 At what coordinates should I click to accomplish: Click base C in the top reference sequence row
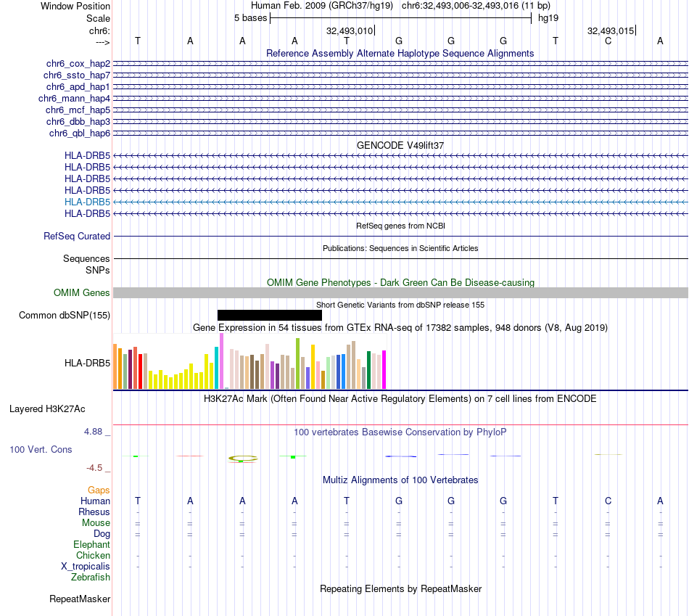point(608,41)
